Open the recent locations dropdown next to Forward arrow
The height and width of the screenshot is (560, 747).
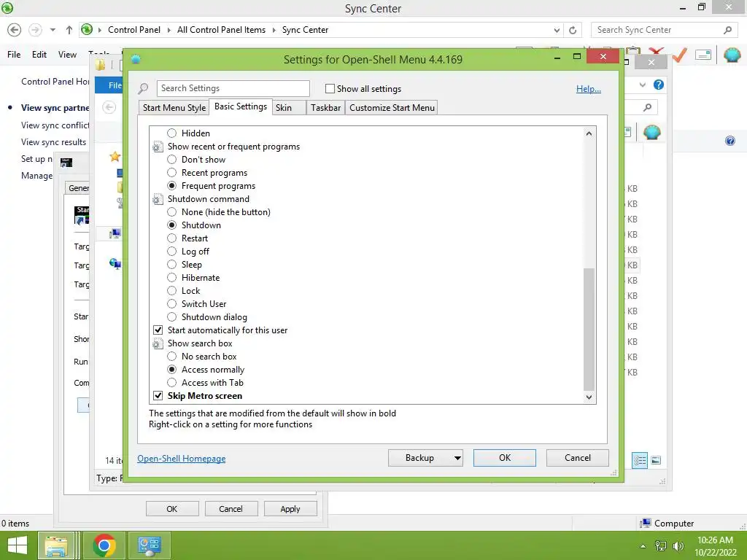point(53,30)
